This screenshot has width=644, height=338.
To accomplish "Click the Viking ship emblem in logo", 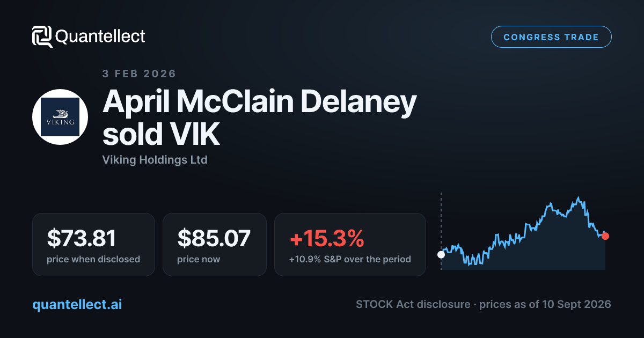I will point(60,113).
